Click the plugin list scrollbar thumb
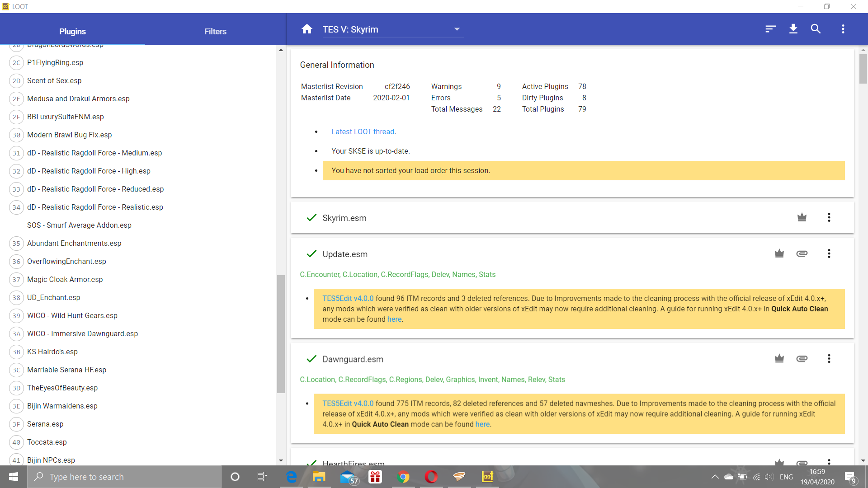 pos(281,334)
